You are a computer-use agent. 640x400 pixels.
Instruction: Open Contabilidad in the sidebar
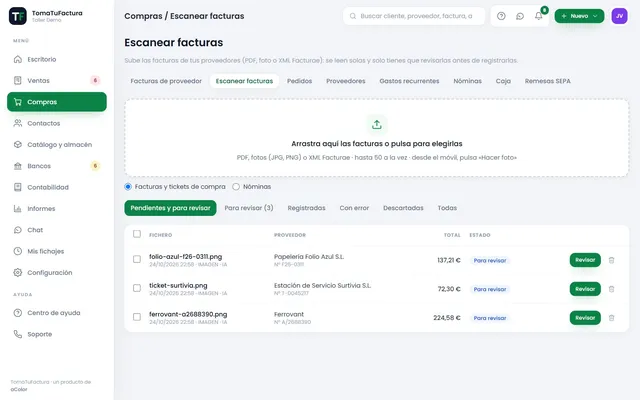tap(57, 187)
